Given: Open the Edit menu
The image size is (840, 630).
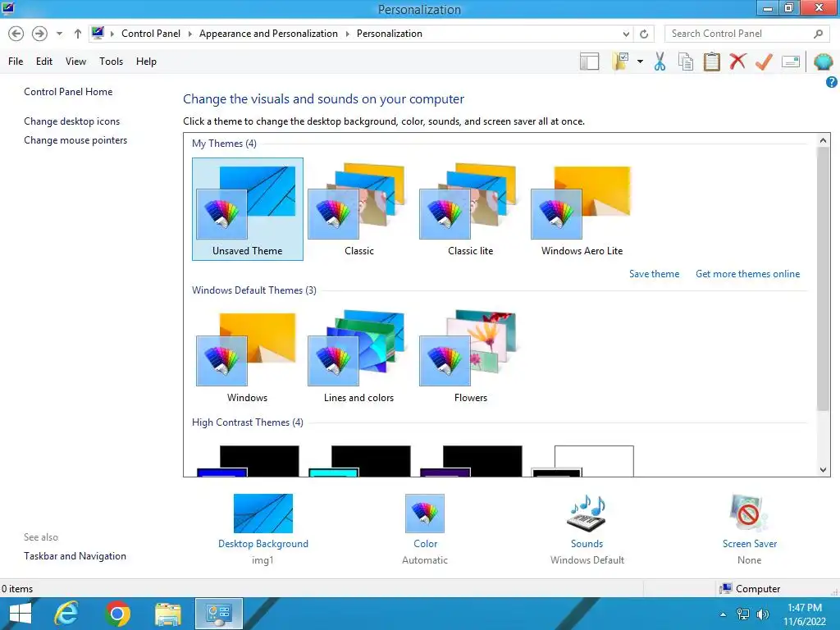Looking at the screenshot, I should click(x=44, y=61).
